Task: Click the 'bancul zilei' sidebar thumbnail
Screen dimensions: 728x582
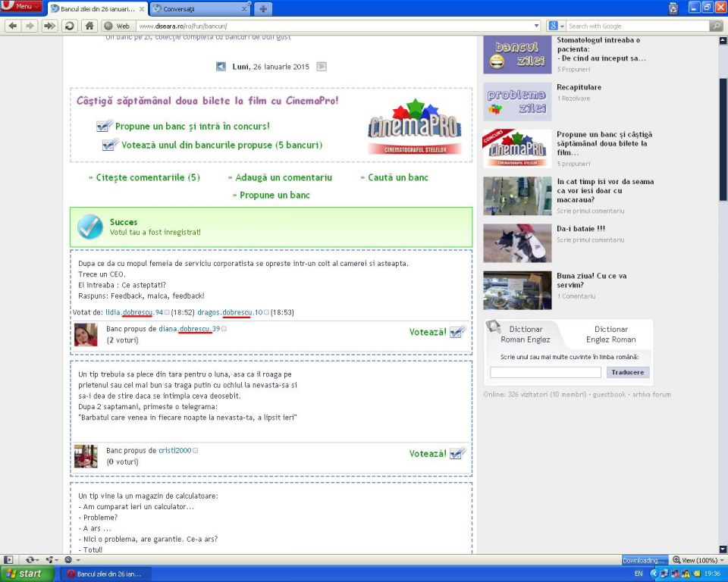Action: [517, 55]
